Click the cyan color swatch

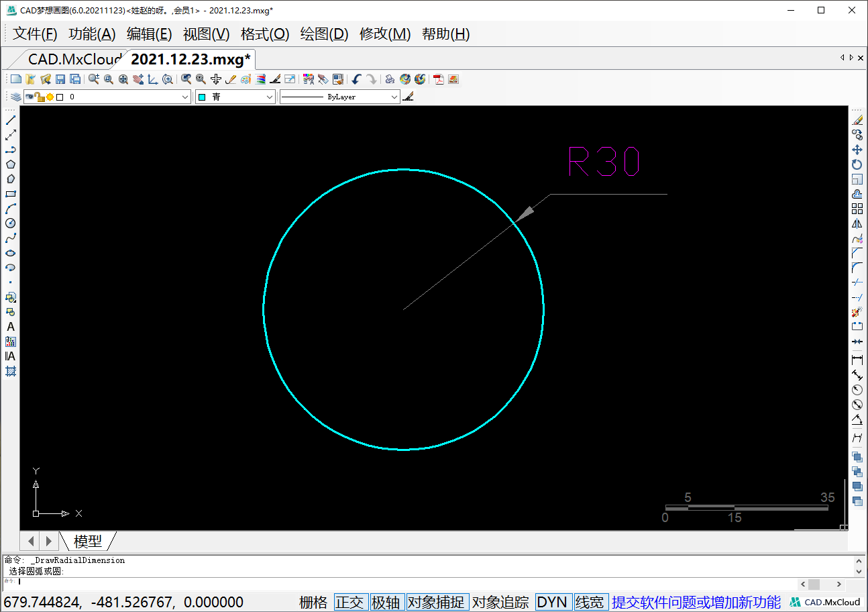pyautogui.click(x=202, y=97)
